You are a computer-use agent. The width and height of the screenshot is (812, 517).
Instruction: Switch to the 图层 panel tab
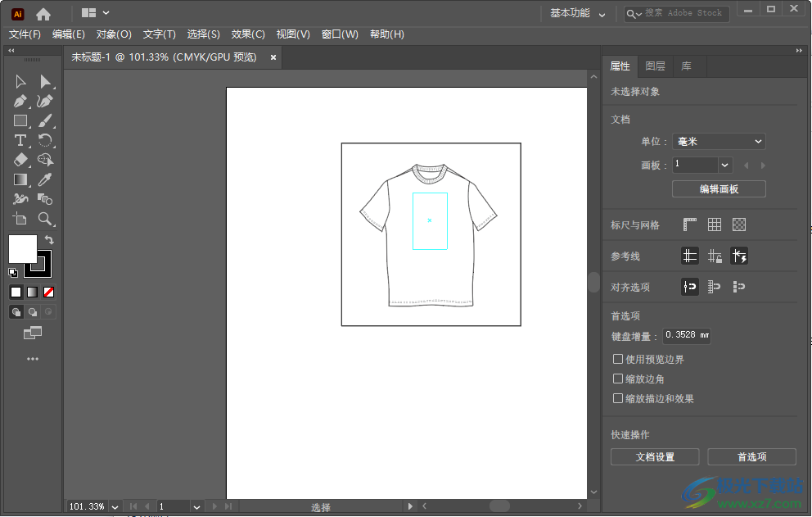pyautogui.click(x=655, y=66)
